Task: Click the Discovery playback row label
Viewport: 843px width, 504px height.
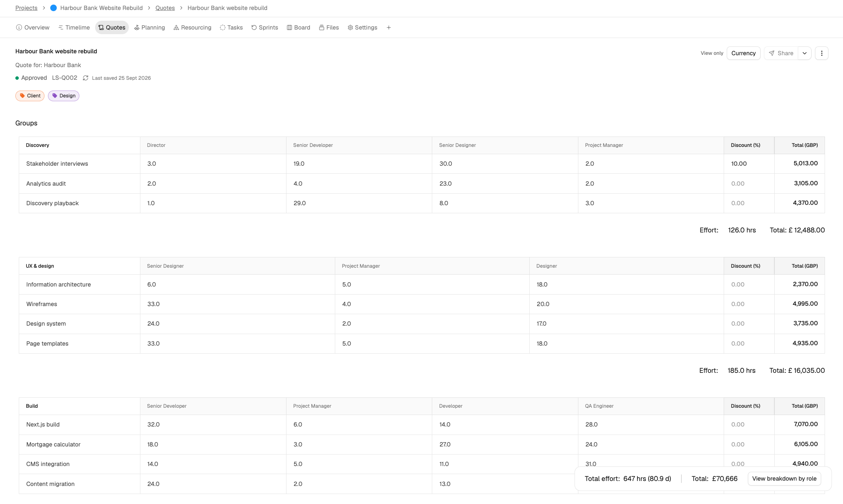Action: [x=53, y=203]
